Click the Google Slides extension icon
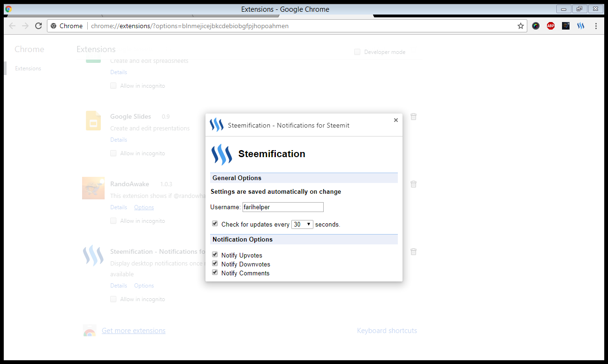The image size is (608, 364). 93,121
